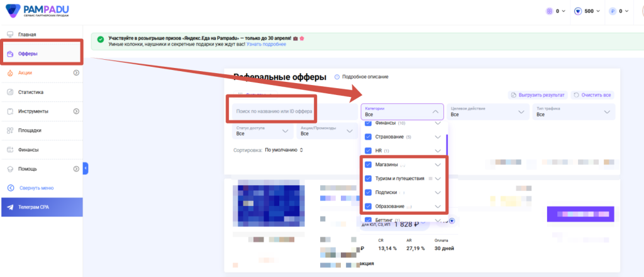Collapse the Категории dropdown

pyautogui.click(x=435, y=112)
